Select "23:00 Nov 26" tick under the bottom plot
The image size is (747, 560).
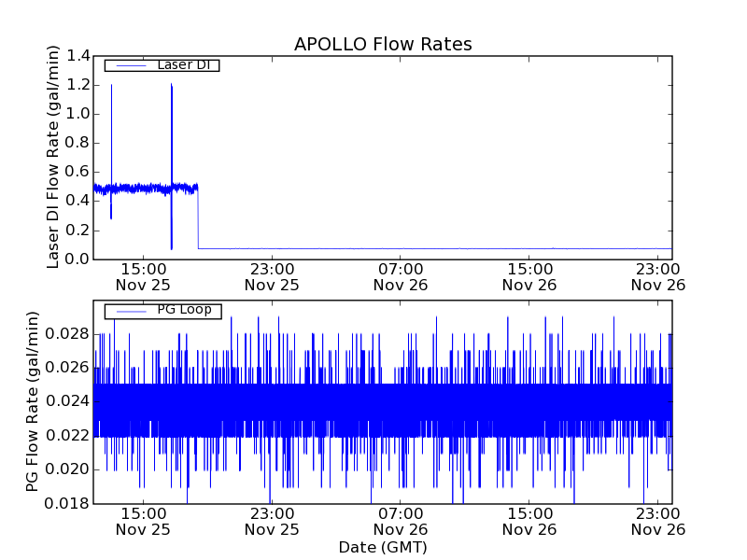(657, 521)
